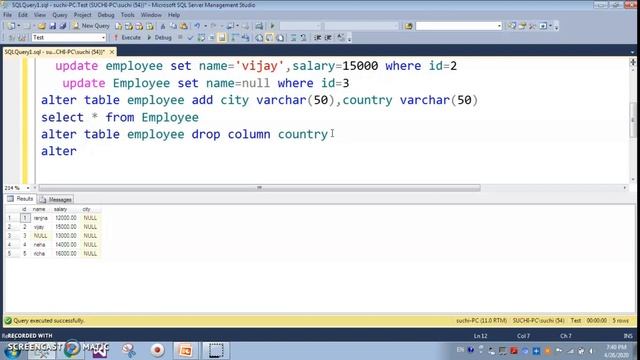Open the active files dropdown arrow

point(632,52)
